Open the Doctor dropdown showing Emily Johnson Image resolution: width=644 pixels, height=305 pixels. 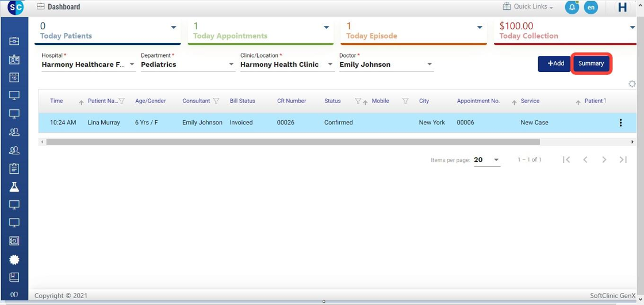(386, 64)
